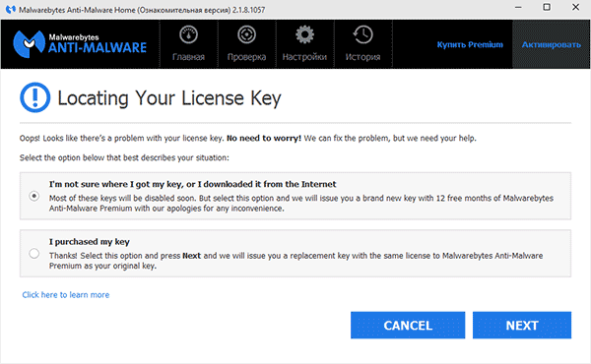
Task: Open the Настройки settings tab
Action: [x=304, y=44]
